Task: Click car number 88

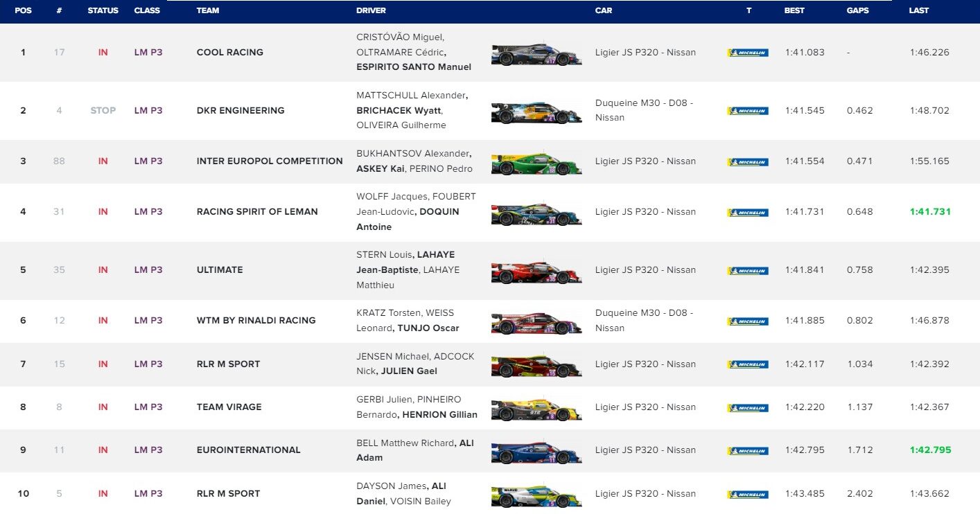Action: tap(60, 161)
